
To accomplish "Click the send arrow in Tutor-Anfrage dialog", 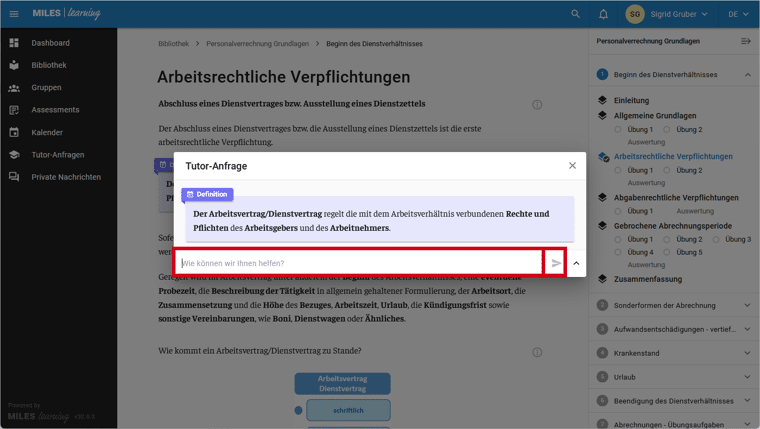I will (556, 263).
